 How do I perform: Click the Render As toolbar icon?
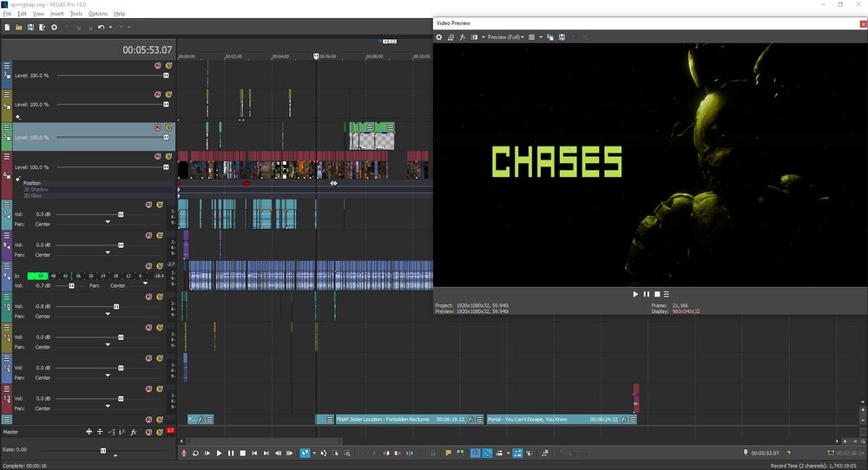[42, 27]
